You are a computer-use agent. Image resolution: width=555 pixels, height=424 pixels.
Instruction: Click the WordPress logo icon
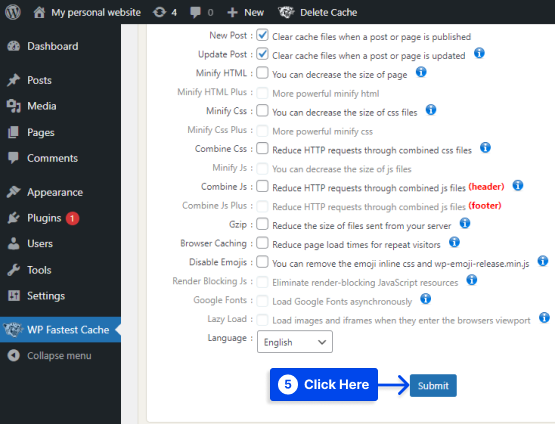pyautogui.click(x=13, y=12)
